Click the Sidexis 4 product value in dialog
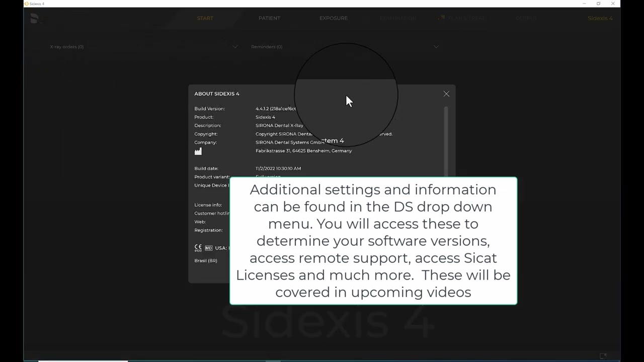The height and width of the screenshot is (362, 644). (265, 117)
